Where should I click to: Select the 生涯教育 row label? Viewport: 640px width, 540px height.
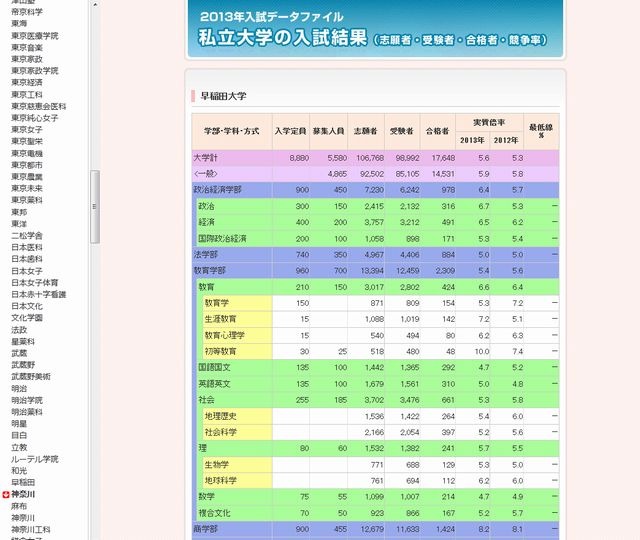coord(220,319)
